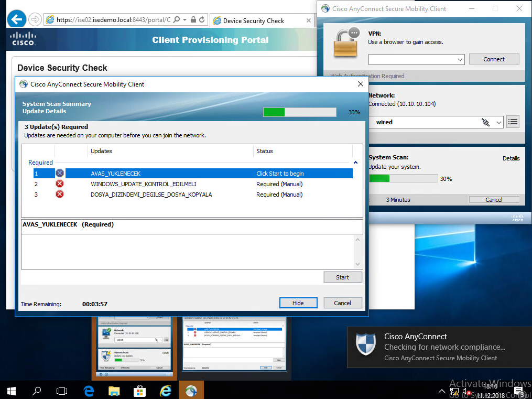Open Microsoft Store from the taskbar
Screen dimensions: 532x399
click(139, 391)
